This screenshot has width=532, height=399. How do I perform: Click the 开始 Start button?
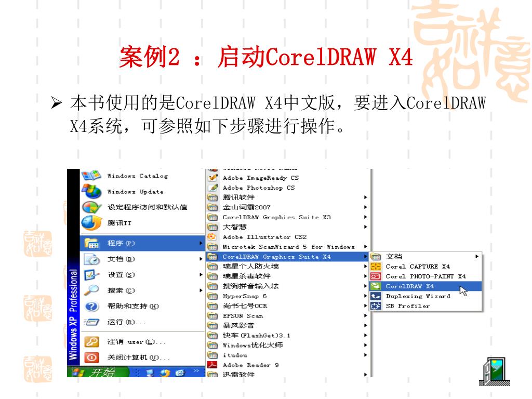tap(97, 372)
